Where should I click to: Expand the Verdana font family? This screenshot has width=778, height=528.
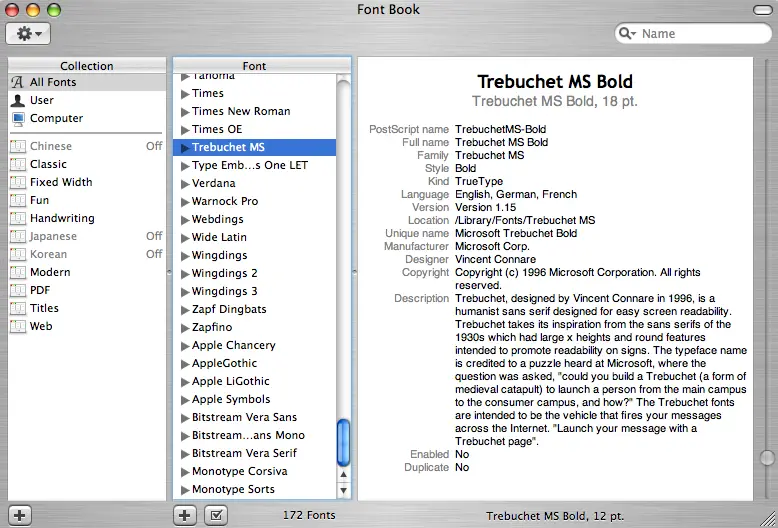click(x=185, y=184)
